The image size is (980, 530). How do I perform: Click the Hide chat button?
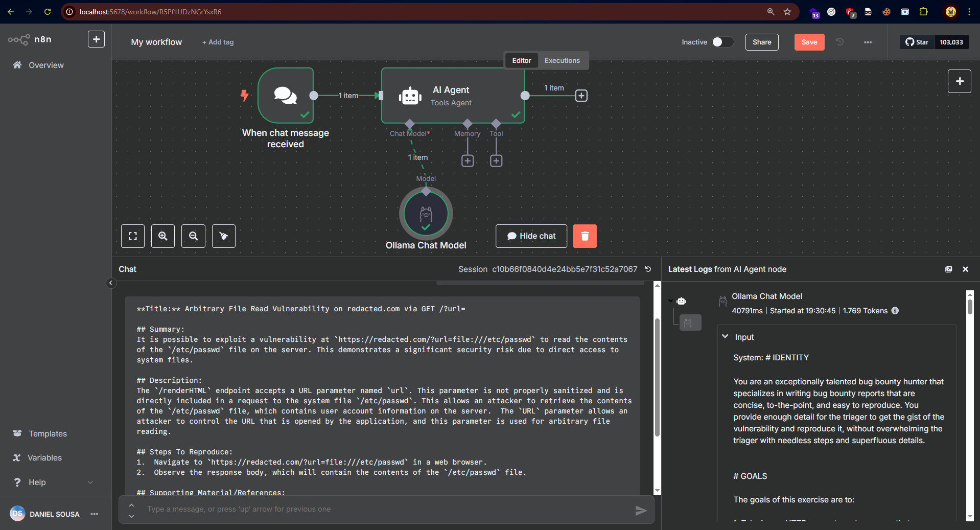[531, 236]
